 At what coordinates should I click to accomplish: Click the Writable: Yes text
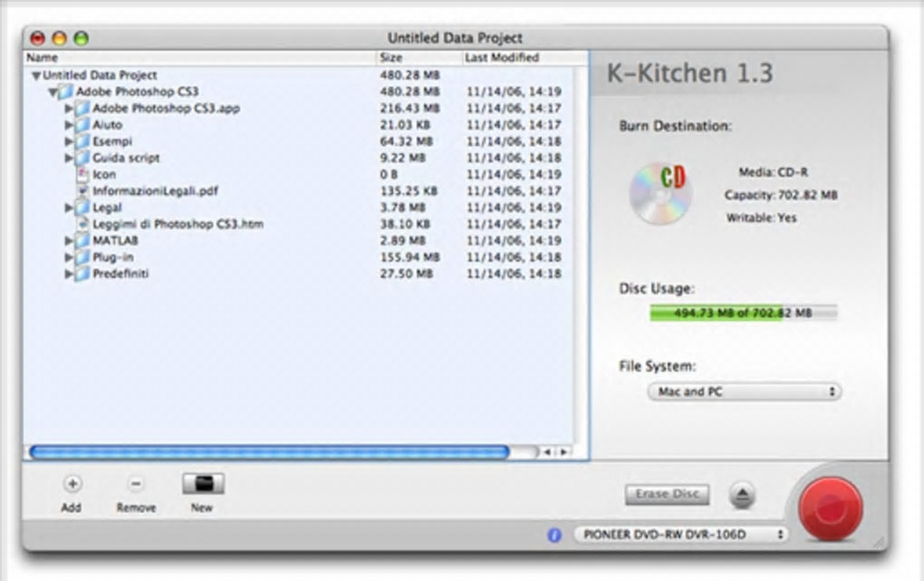761,218
